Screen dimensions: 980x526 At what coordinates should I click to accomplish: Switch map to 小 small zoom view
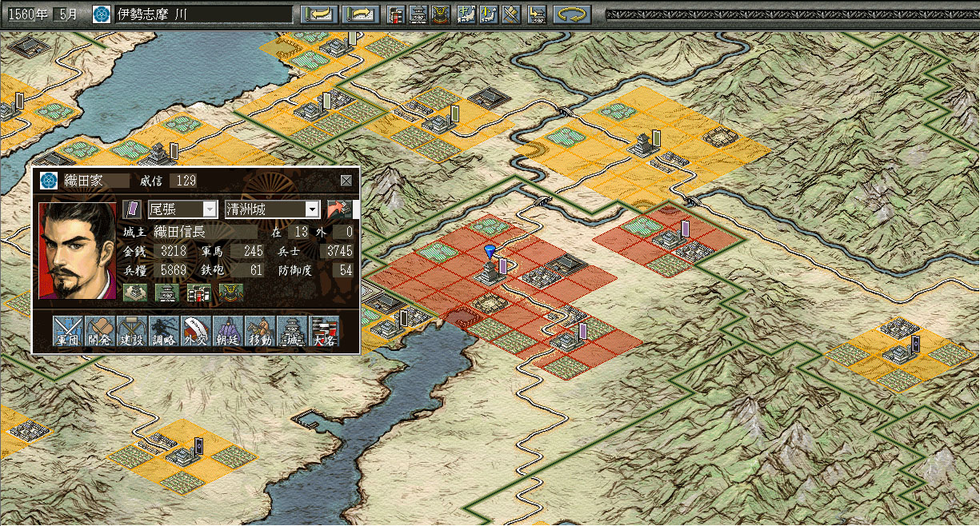[x=488, y=13]
